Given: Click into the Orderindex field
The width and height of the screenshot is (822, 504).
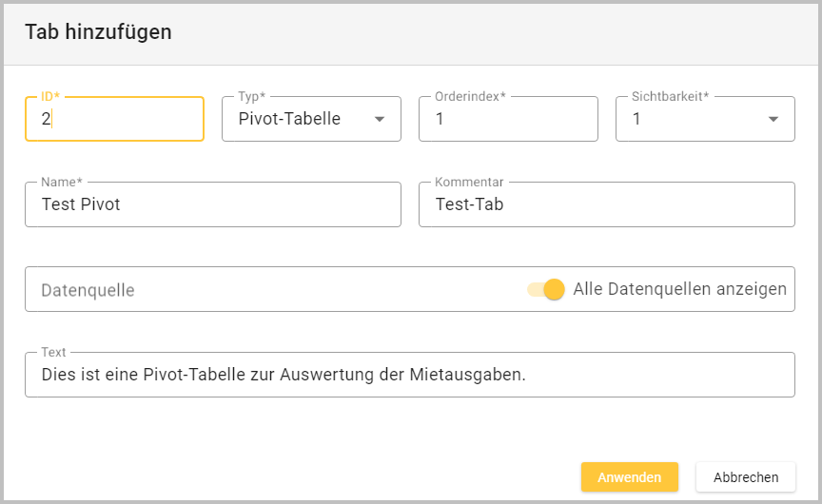Looking at the screenshot, I should (x=508, y=119).
